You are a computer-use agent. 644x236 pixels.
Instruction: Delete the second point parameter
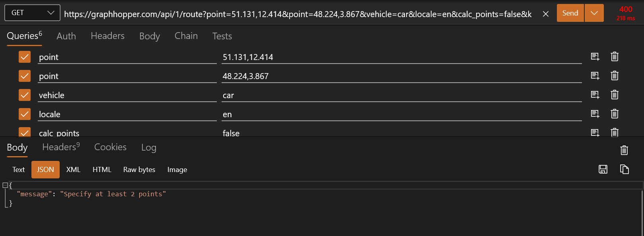(615, 76)
